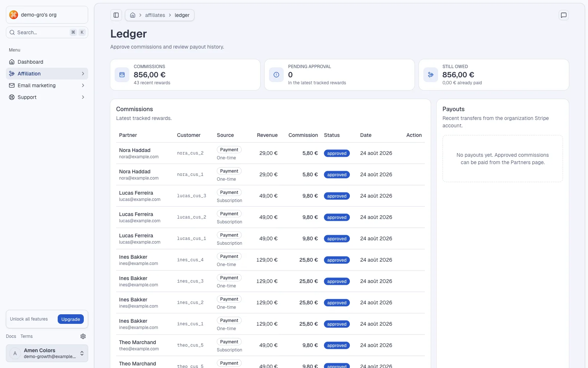Click the demo-gro's org logo
The height and width of the screenshot is (368, 588).
[x=14, y=15]
